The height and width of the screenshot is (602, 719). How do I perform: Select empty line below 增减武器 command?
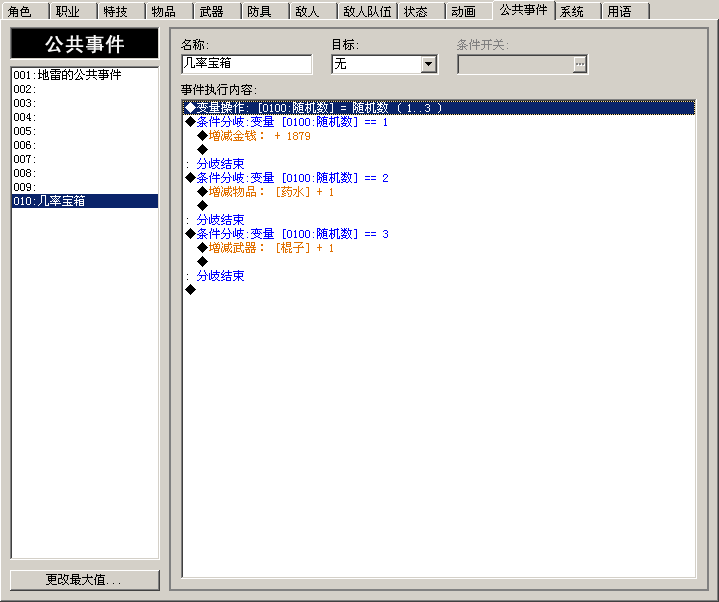[x=439, y=262]
